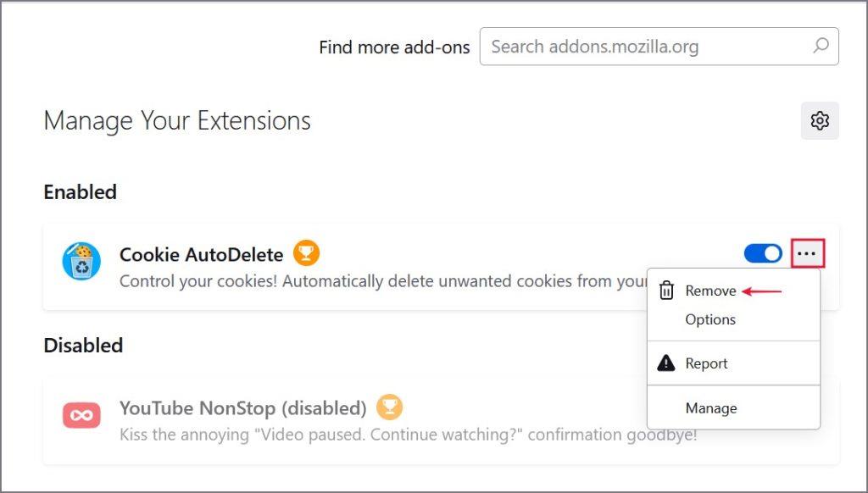Viewport: 868px width, 493px height.
Task: Click the magnifier icon in the search box
Action: click(x=821, y=46)
